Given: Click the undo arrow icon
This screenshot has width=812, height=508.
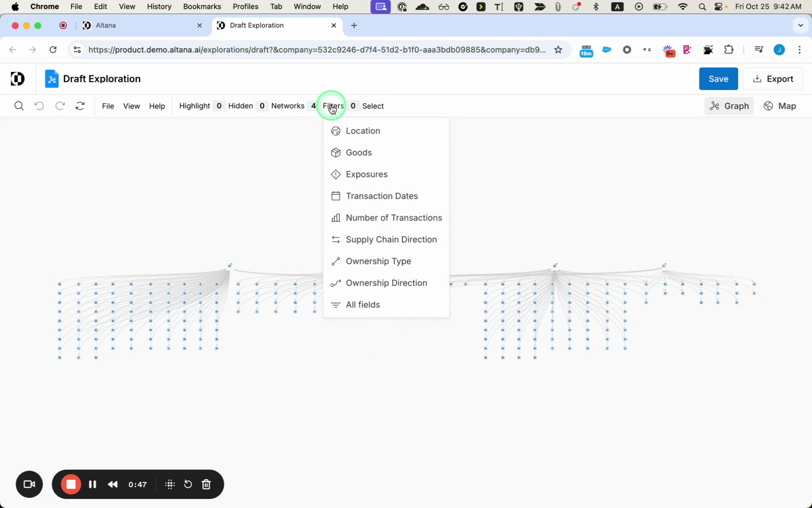Looking at the screenshot, I should click(x=39, y=106).
